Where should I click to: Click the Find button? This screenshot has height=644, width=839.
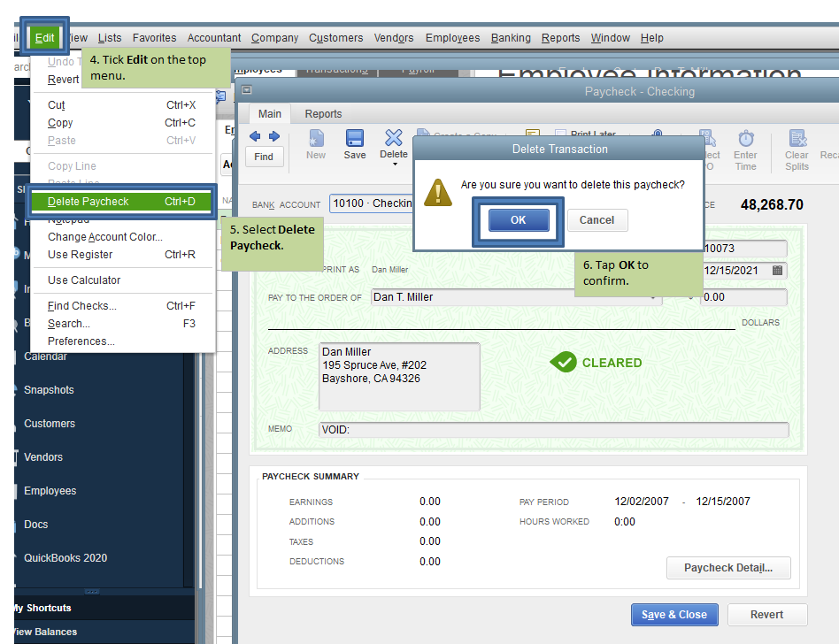(263, 157)
